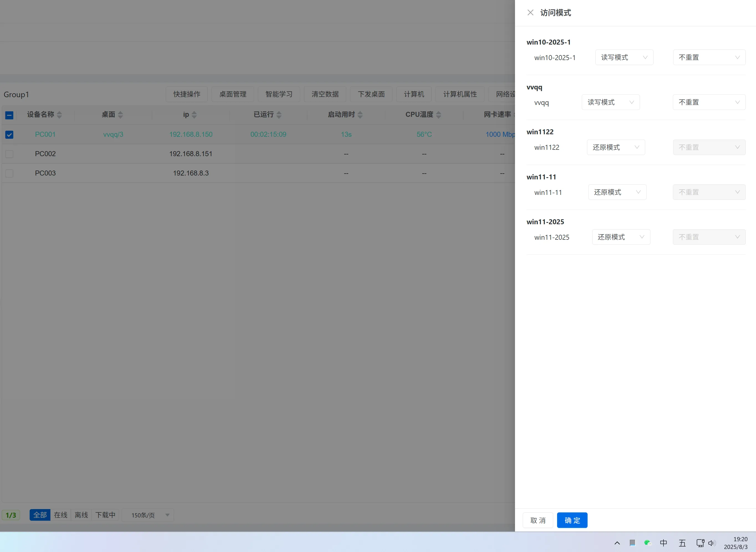Open win1122 还原模式 dropdown
Screen dimensions: 756x552
(616, 147)
